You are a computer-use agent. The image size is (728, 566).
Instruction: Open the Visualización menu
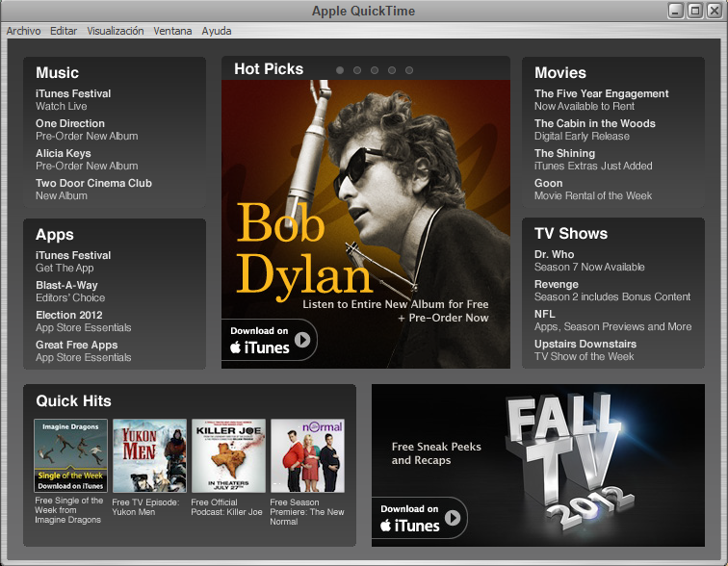[116, 31]
